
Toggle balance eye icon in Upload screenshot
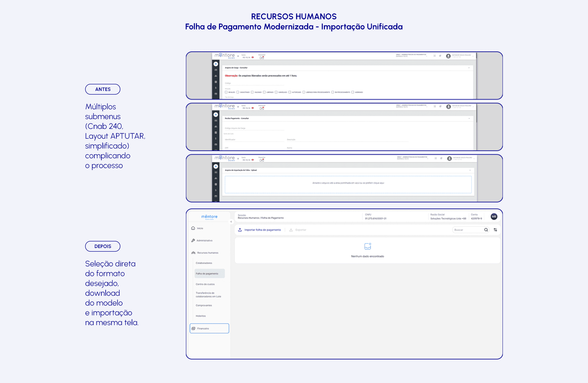click(253, 160)
